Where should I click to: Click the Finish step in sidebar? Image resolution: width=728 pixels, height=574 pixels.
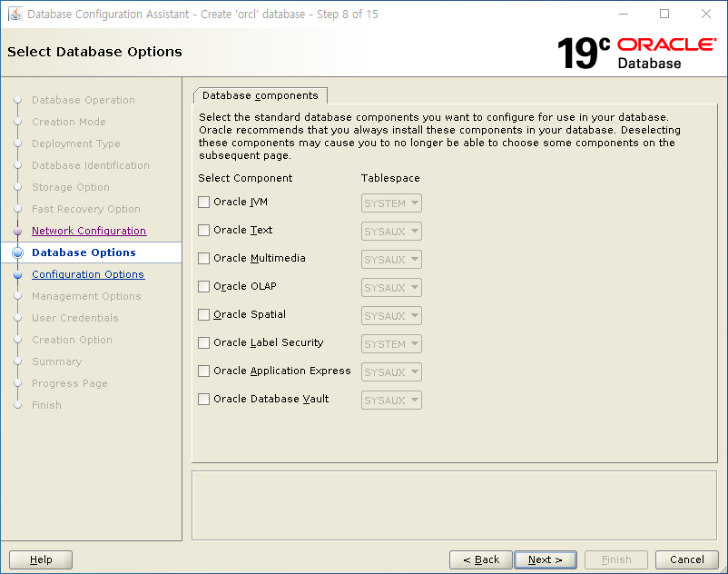(x=46, y=405)
